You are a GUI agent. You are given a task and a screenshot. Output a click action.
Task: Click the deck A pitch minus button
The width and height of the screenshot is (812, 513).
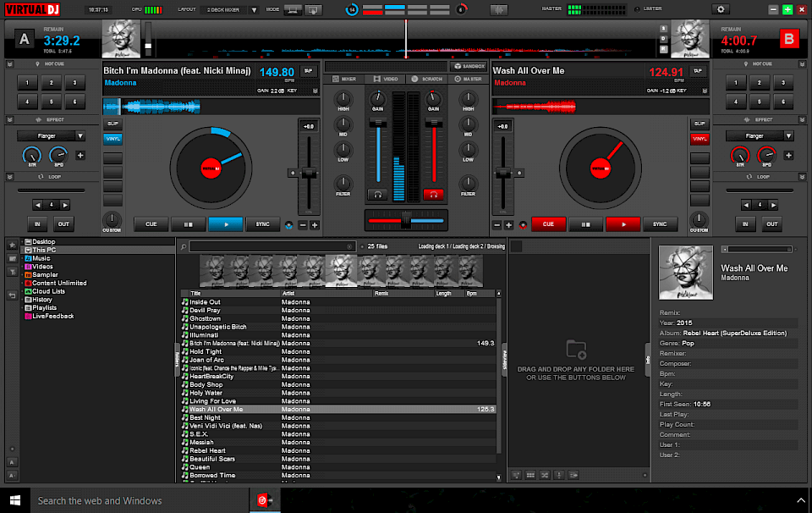point(303,225)
